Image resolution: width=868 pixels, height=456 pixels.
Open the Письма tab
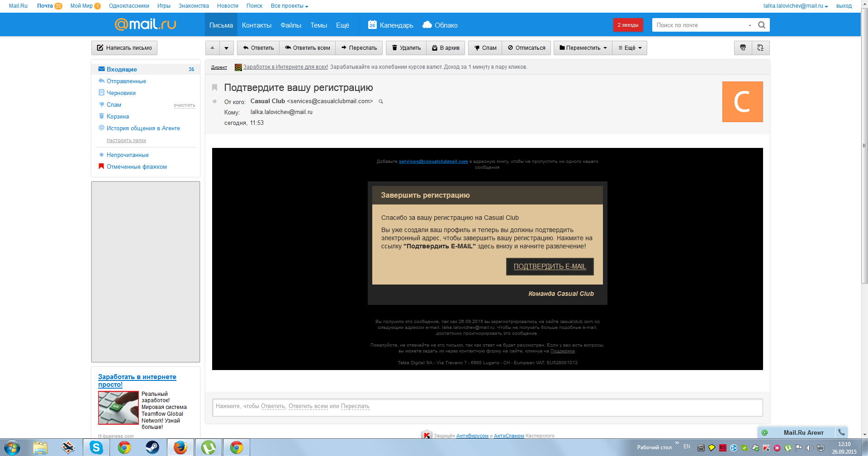[x=221, y=25]
